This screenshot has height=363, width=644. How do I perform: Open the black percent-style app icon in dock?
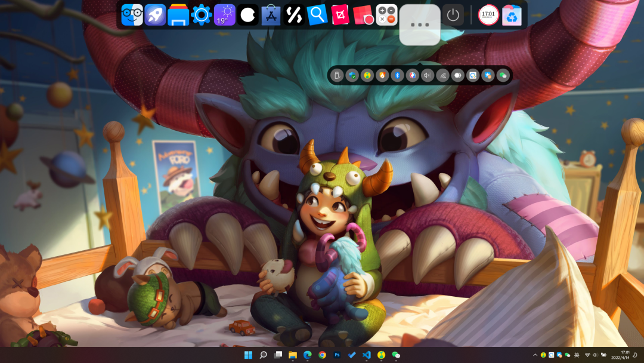coord(294,15)
